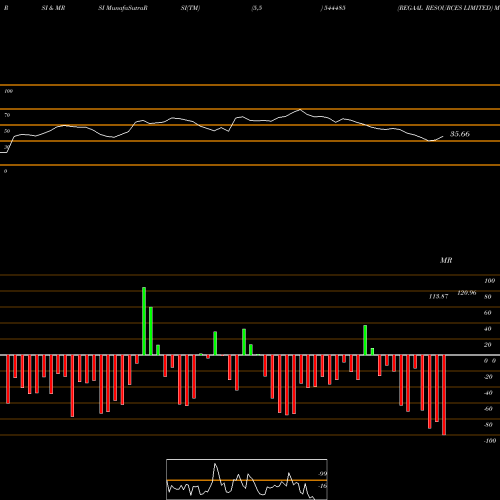The height and width of the screenshot is (500, 500).
Task: Click the tallest green MR bar
Action: (144, 321)
